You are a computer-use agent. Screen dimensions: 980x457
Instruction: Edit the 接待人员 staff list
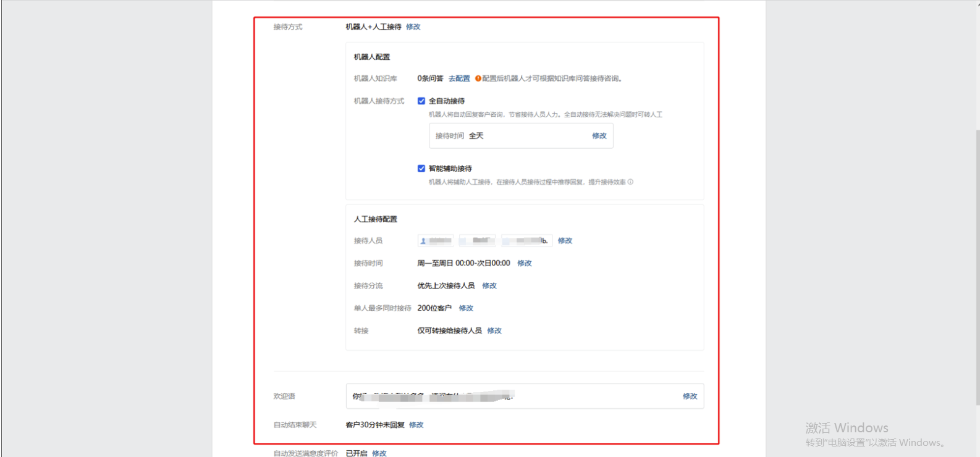(x=565, y=241)
